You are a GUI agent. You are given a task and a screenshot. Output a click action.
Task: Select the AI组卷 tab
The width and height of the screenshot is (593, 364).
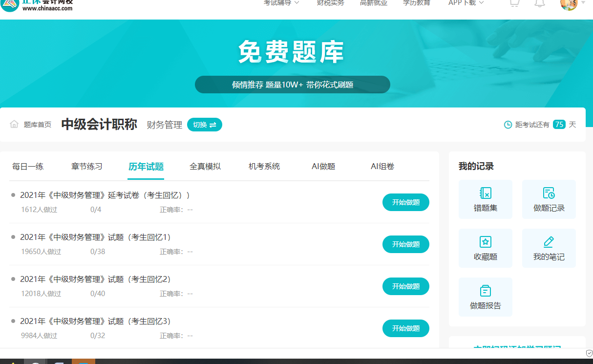(x=382, y=166)
